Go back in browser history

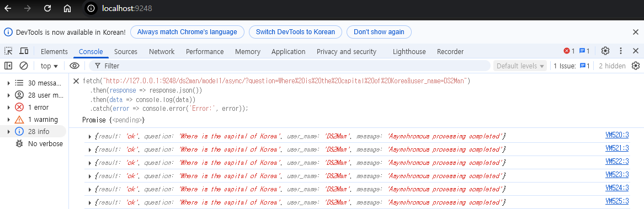tap(8, 8)
